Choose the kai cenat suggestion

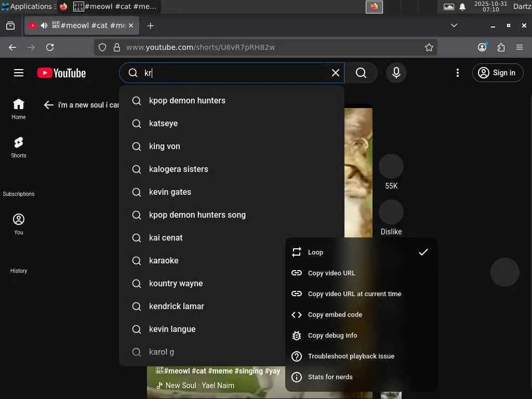pos(203,238)
